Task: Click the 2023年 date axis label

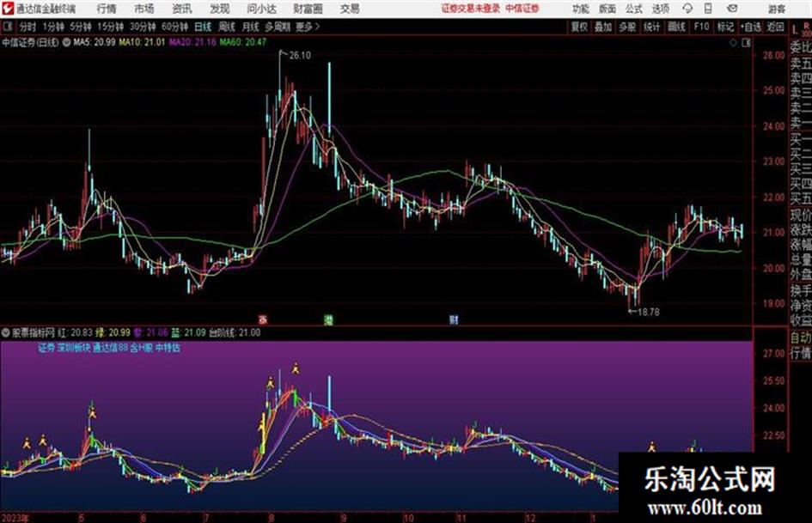Action: tap(15, 517)
